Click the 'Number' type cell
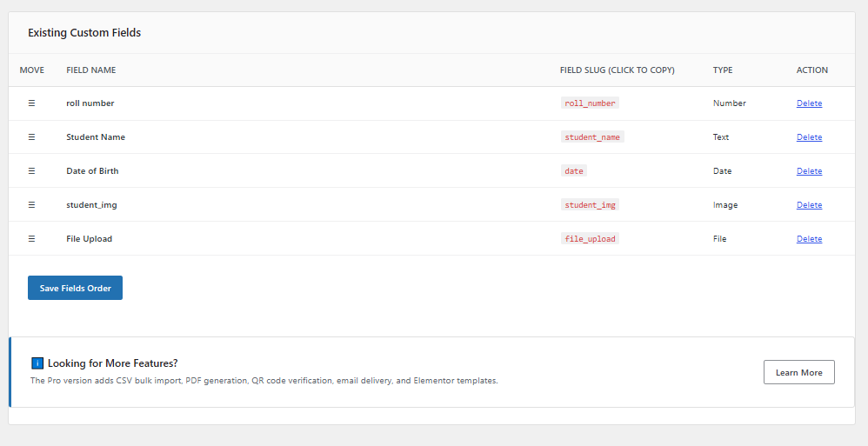 click(x=729, y=103)
